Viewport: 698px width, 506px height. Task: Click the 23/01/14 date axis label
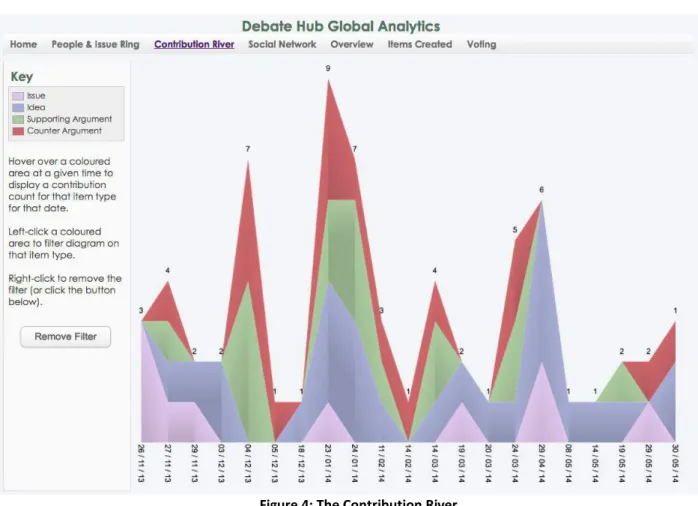click(328, 463)
